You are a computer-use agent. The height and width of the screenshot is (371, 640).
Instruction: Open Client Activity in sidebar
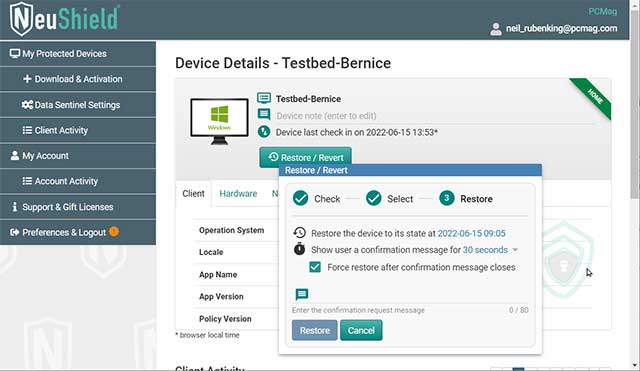point(78,130)
